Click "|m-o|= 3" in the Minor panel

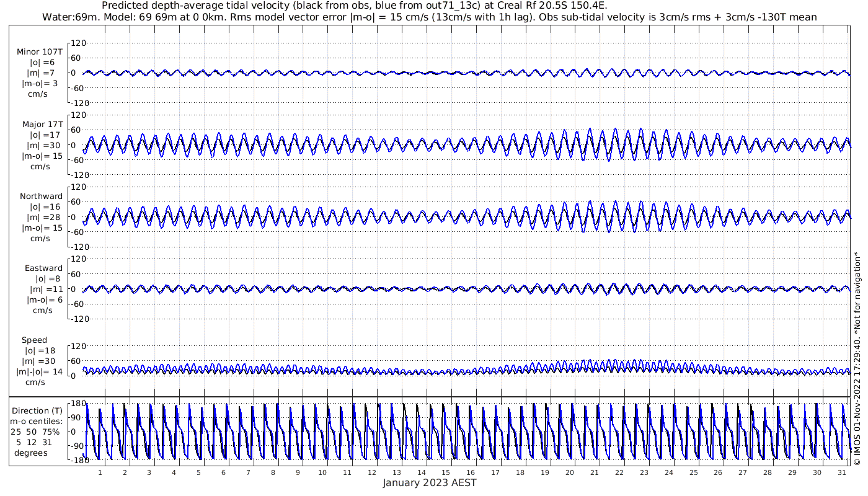[x=40, y=84]
